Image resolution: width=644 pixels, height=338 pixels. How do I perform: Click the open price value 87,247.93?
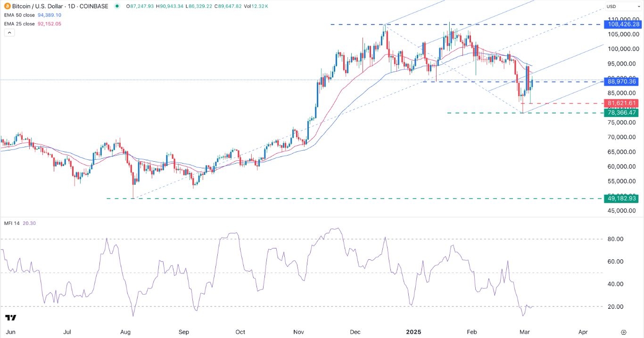pyautogui.click(x=141, y=6)
